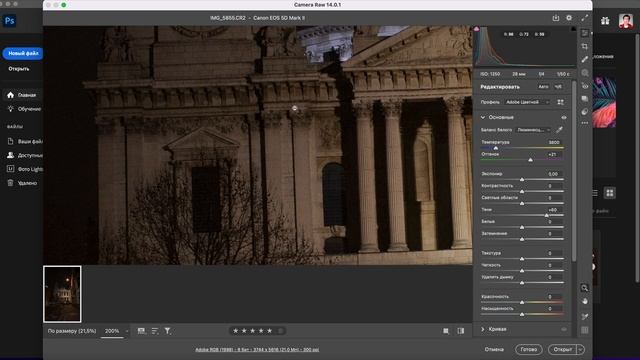The image size is (640, 360).
Task: Set rating to three stars
Action: [x=252, y=331]
